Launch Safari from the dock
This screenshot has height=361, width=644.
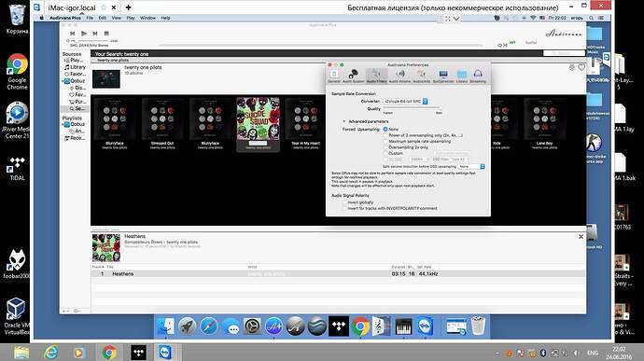click(x=209, y=326)
